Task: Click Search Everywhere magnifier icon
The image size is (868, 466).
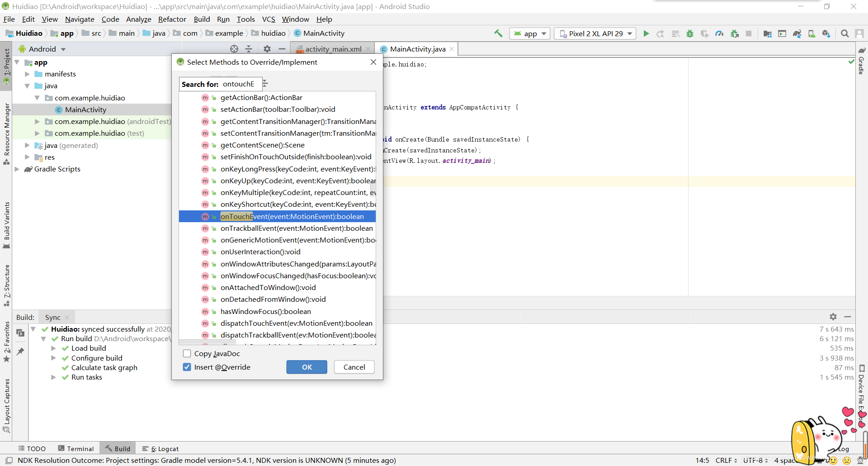Action: [844, 33]
